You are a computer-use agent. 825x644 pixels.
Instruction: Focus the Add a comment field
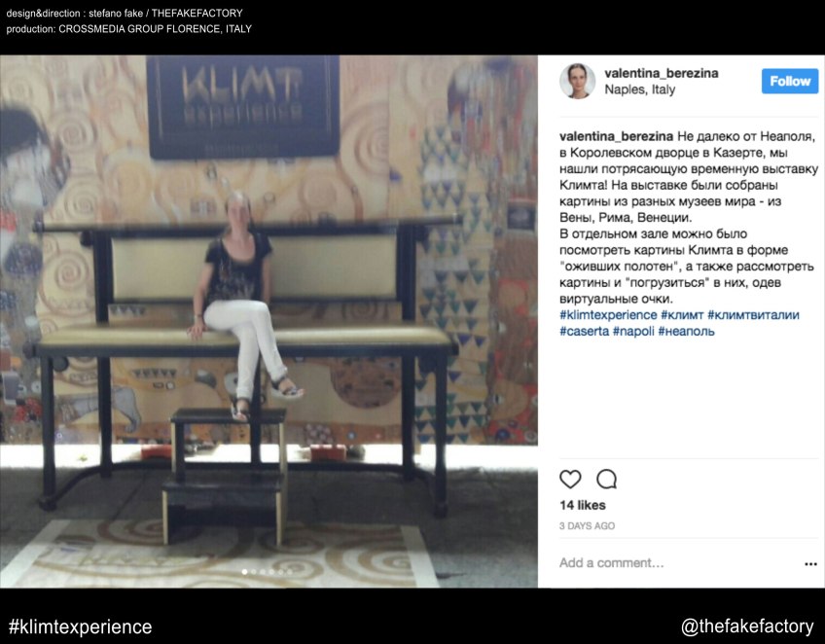679,563
